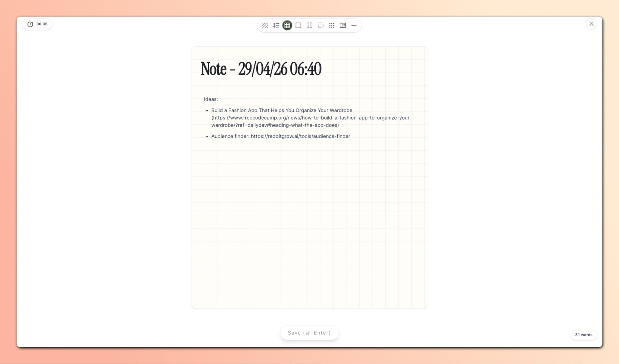Close the note editor with X
The width and height of the screenshot is (619, 364).
[591, 24]
